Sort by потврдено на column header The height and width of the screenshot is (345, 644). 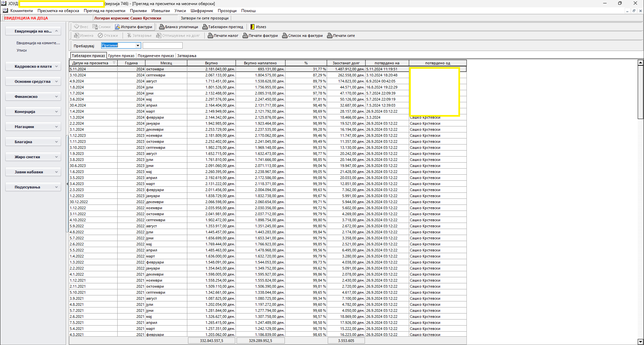[x=387, y=63]
